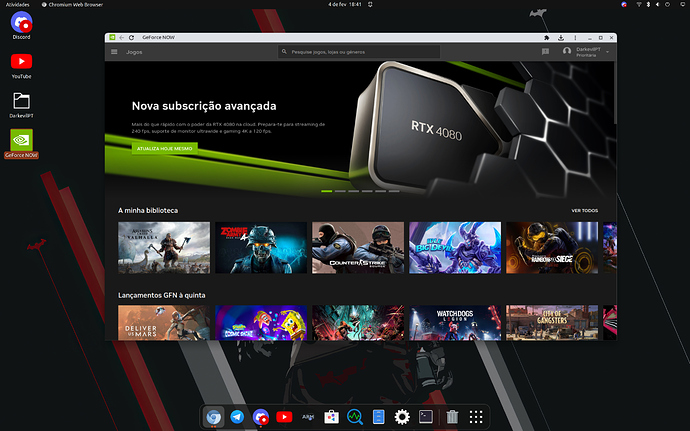Click the DarkevilPT user avatar
Image resolution: width=690 pixels, height=431 pixels.
tap(567, 52)
